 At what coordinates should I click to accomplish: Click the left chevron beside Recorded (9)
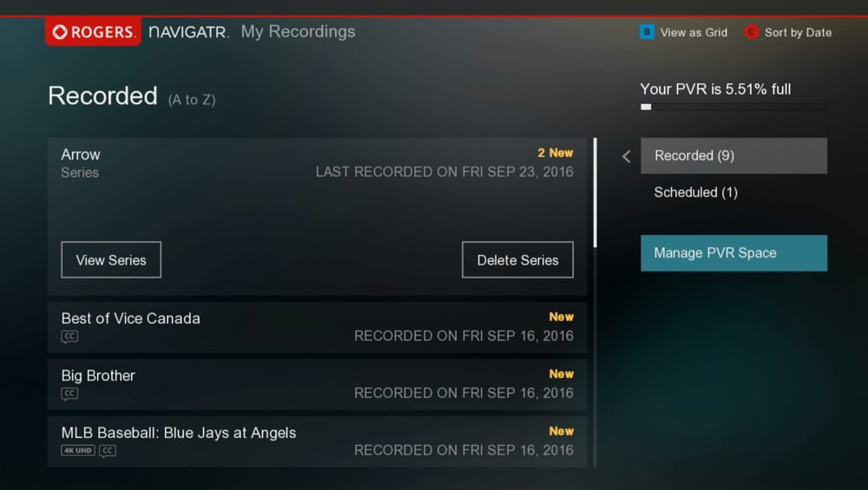626,156
